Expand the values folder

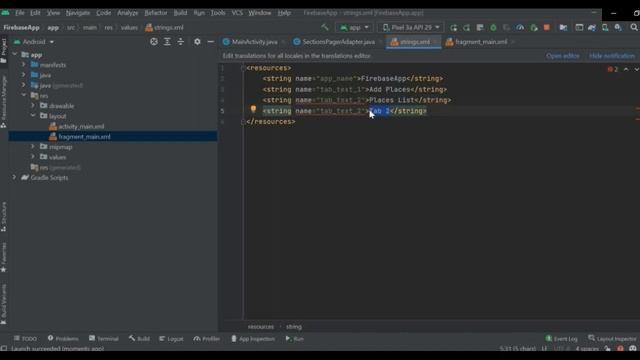33,156
